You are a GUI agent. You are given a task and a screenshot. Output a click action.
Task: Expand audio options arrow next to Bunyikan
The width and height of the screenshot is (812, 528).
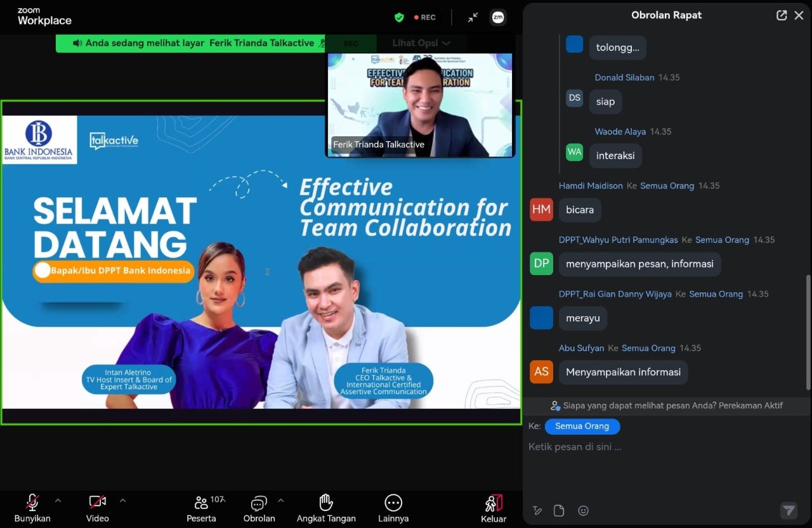click(58, 501)
